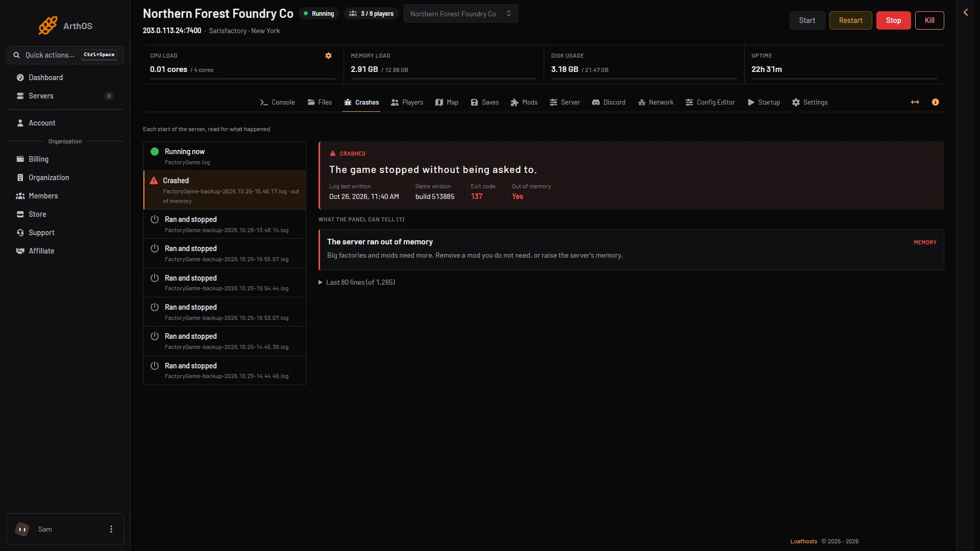
Task: Open the Config Editor tab
Action: 710,102
